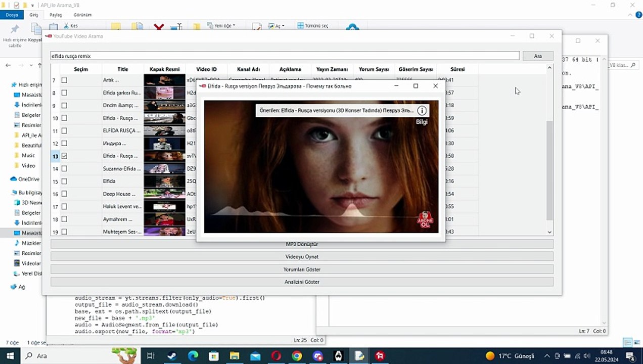
Task: Open Müzikler in Explorer sidebar
Action: (x=27, y=243)
